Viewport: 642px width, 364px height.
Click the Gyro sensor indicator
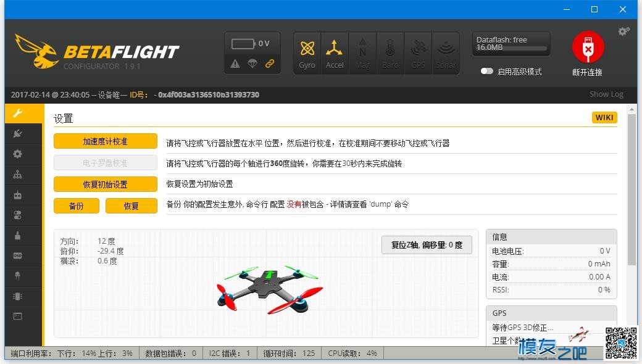coord(307,54)
